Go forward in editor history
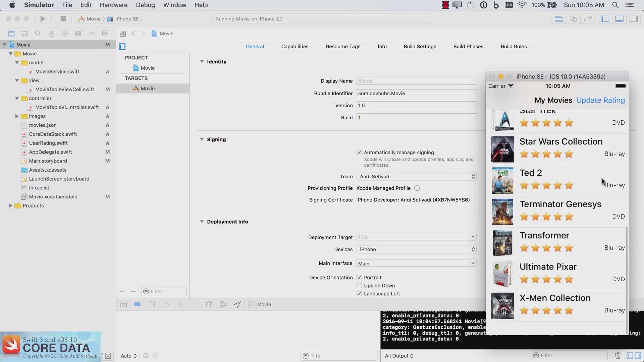The height and width of the screenshot is (362, 644). tap(144, 34)
